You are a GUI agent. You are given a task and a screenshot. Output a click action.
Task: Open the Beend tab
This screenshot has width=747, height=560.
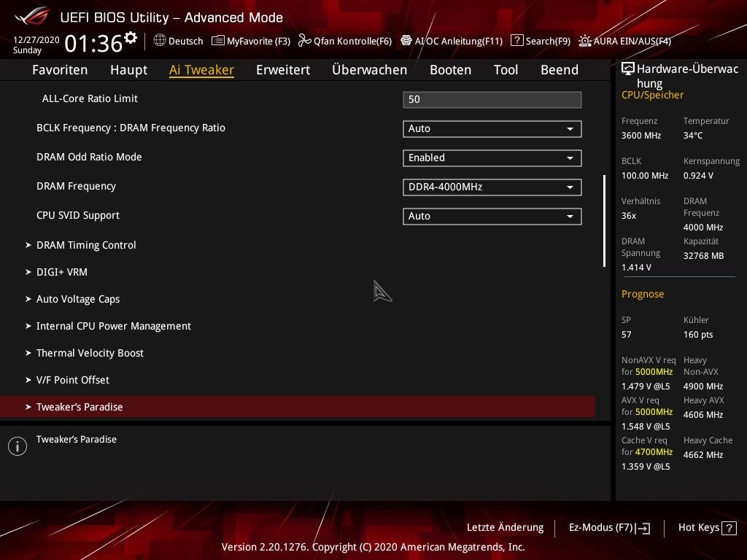click(x=560, y=70)
